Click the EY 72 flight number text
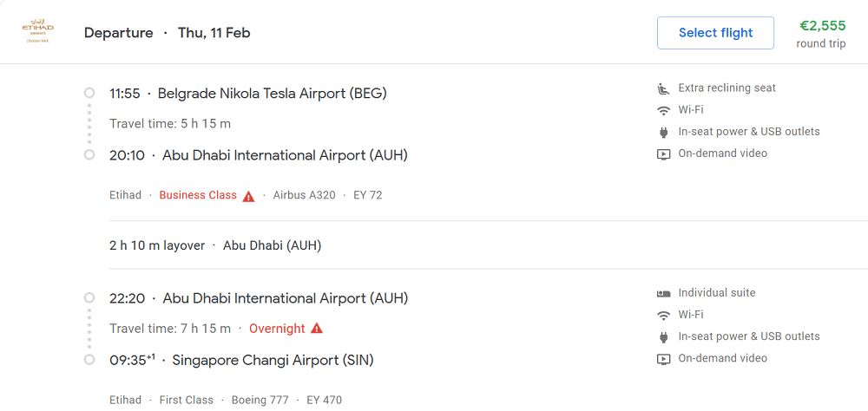This screenshot has width=868, height=411. click(367, 195)
